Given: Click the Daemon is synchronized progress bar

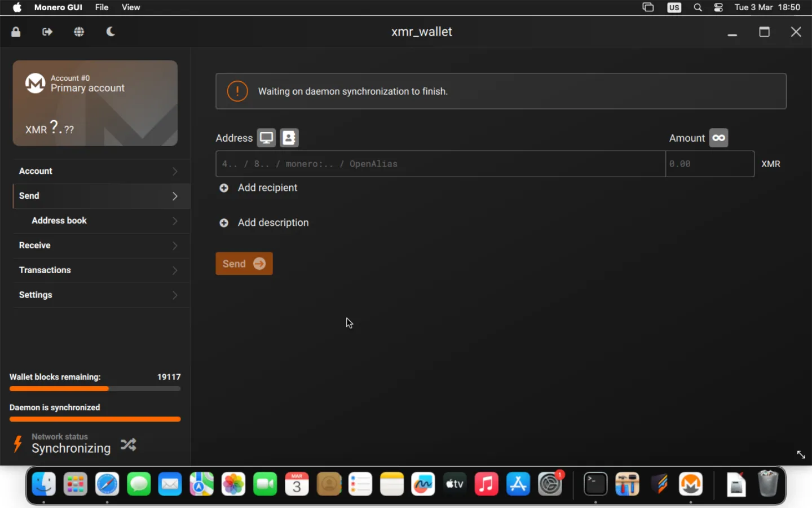Looking at the screenshot, I should pyautogui.click(x=95, y=419).
